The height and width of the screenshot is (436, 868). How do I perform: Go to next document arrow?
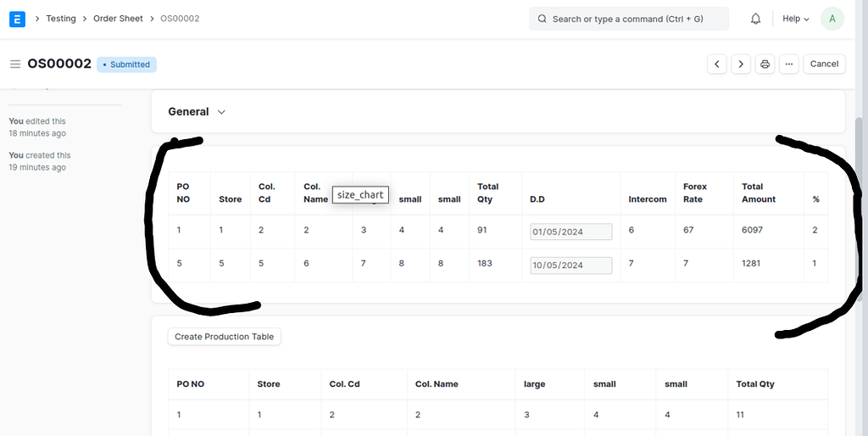point(741,64)
